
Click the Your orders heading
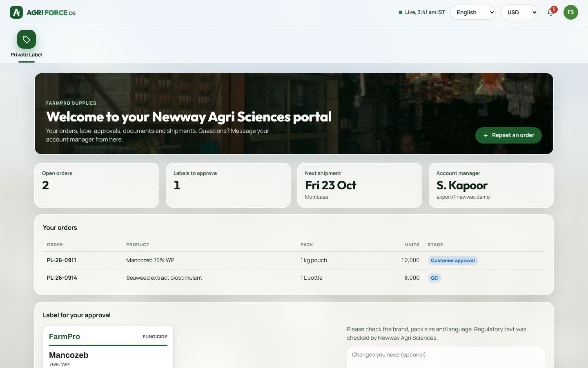60,228
